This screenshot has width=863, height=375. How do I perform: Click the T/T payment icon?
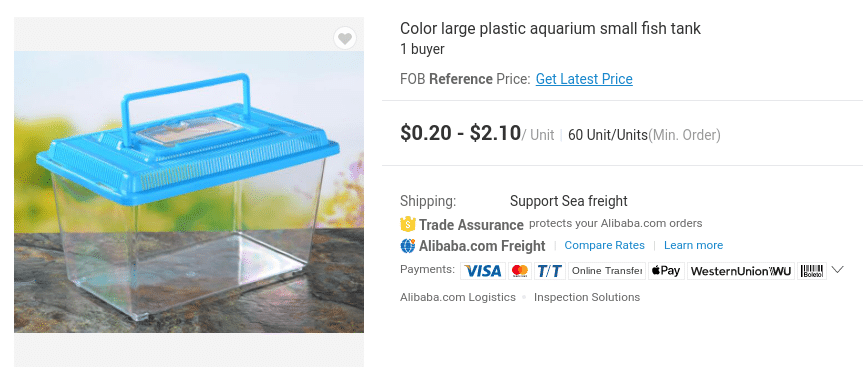[549, 271]
